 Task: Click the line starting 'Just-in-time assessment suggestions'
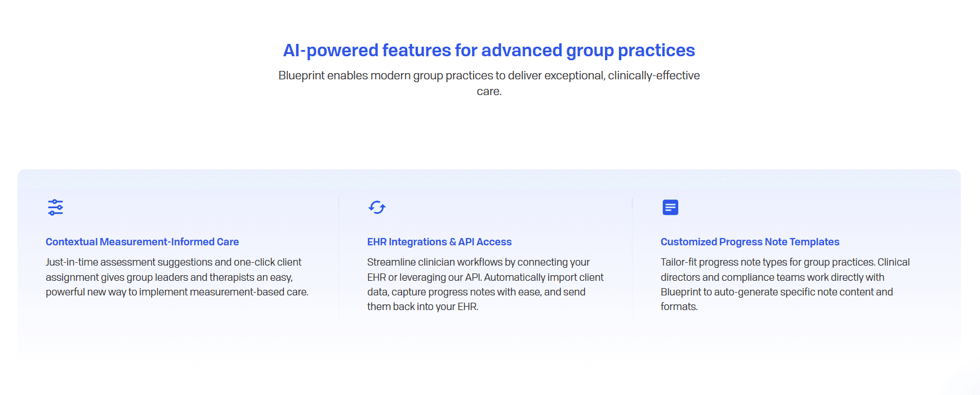coord(173,262)
